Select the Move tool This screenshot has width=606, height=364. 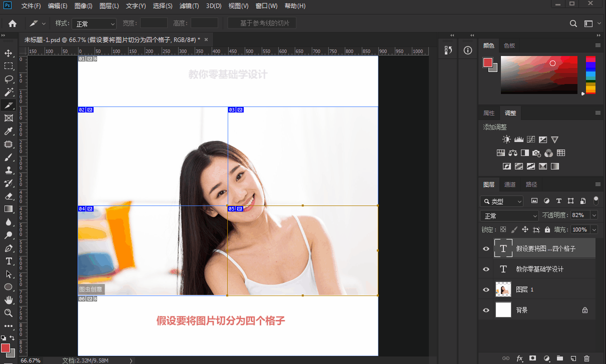(x=9, y=53)
